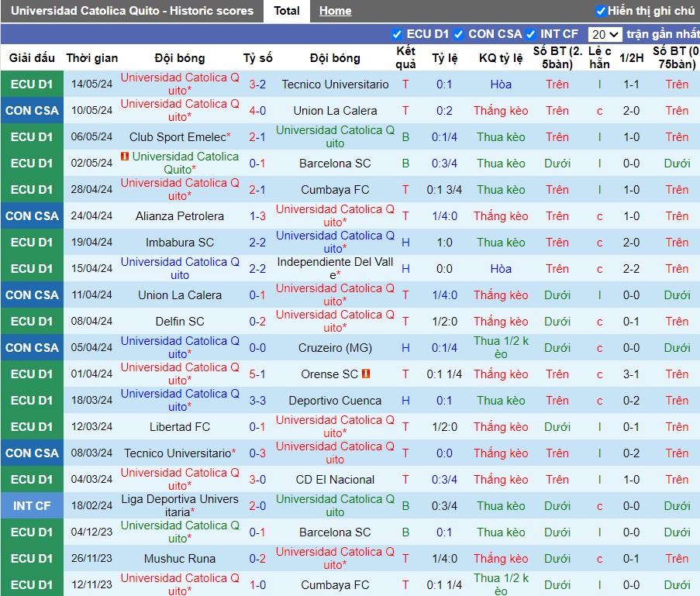Screen dimensions: 700x596
Task: Open Alianza Petrolera team link
Action: click(x=180, y=216)
